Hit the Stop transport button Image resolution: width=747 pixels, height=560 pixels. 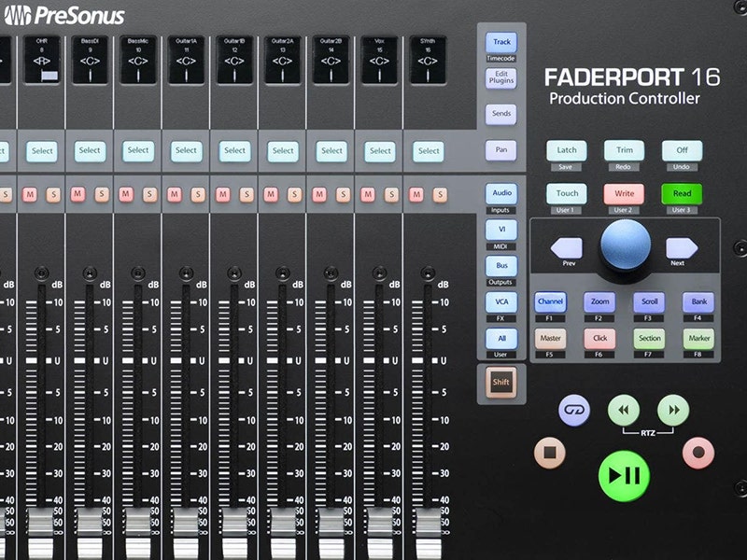coord(549,453)
